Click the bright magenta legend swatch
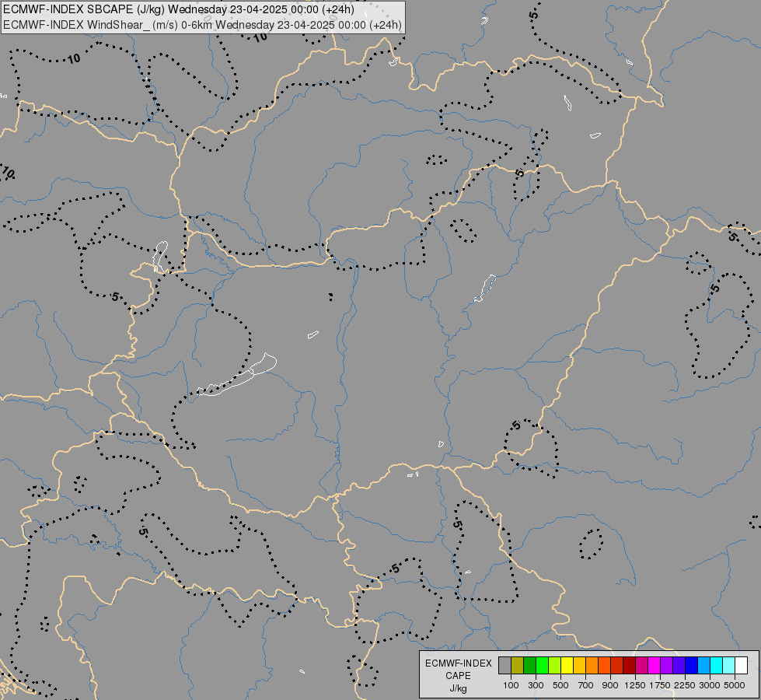Screen dimensions: 761x700 [x=655, y=665]
